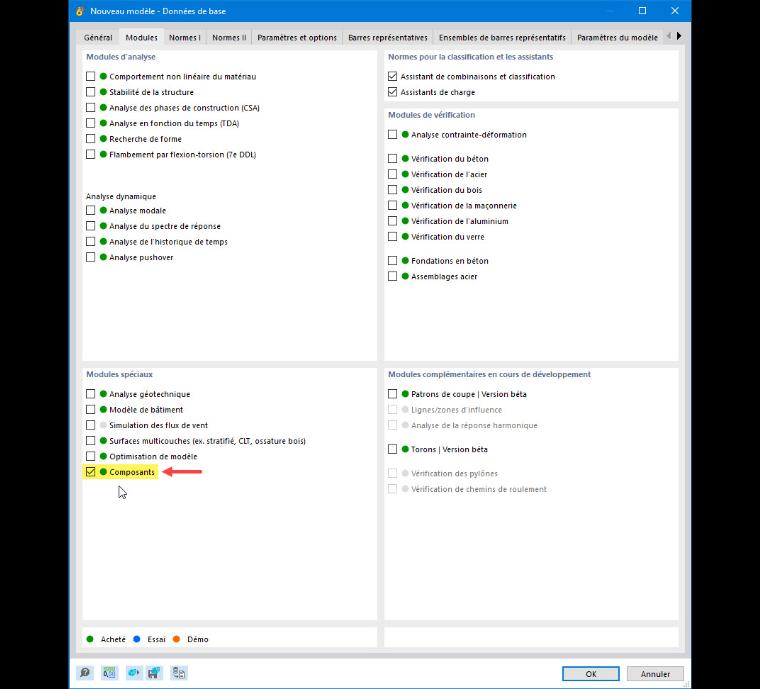Check Torons | Version bêta
Screen dimensions: 760x689
coord(392,449)
